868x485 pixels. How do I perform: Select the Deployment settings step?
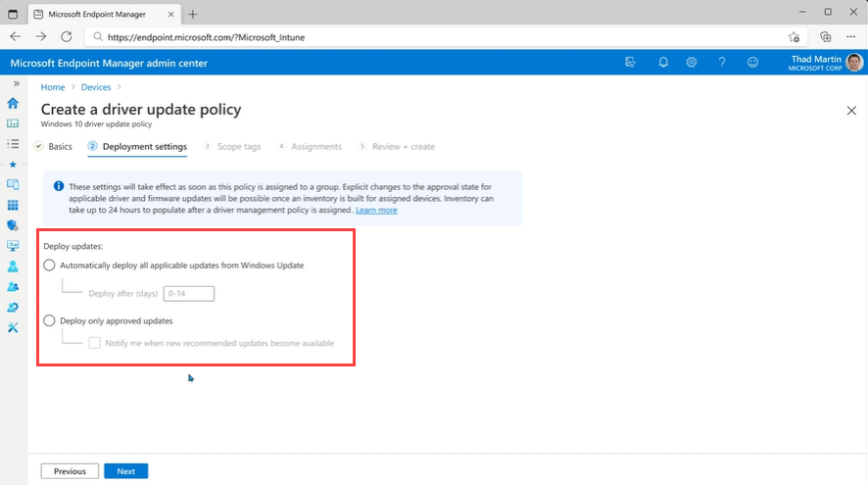137,147
